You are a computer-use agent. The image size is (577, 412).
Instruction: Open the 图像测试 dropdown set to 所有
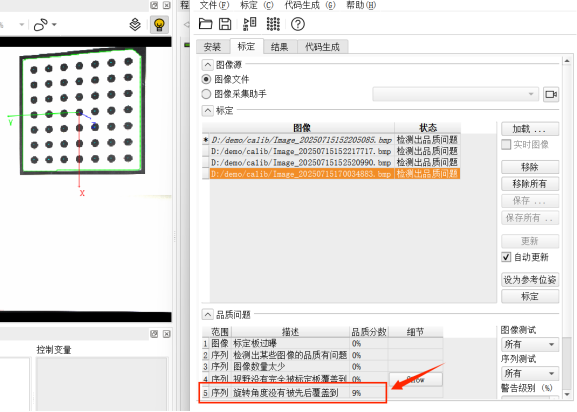[530, 344]
